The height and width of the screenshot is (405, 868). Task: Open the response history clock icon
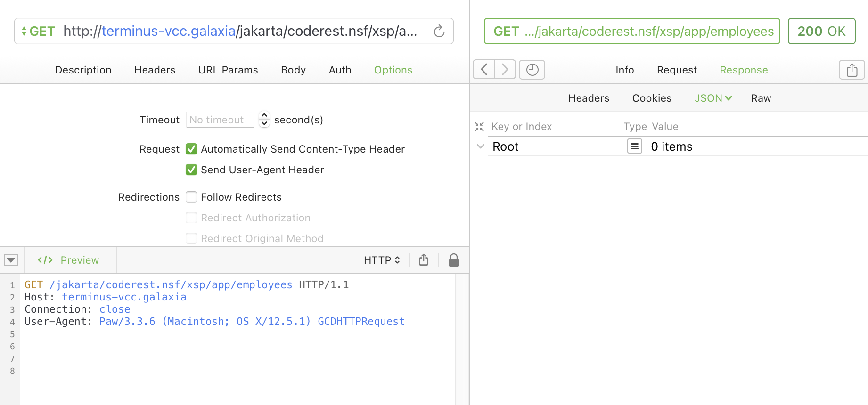point(532,70)
